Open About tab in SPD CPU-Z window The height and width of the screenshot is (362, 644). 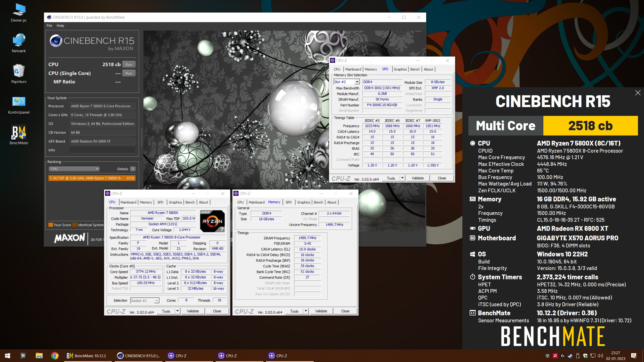click(428, 69)
